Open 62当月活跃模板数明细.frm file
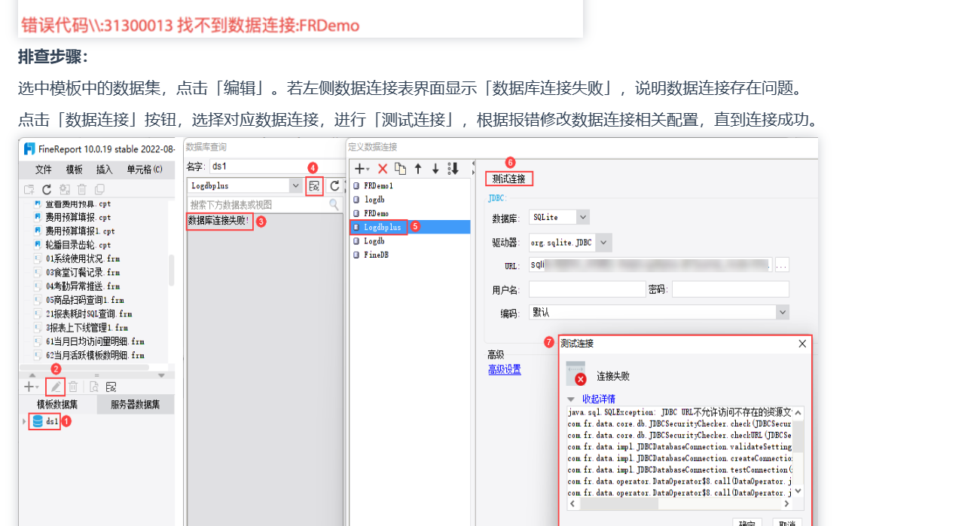 [94, 355]
